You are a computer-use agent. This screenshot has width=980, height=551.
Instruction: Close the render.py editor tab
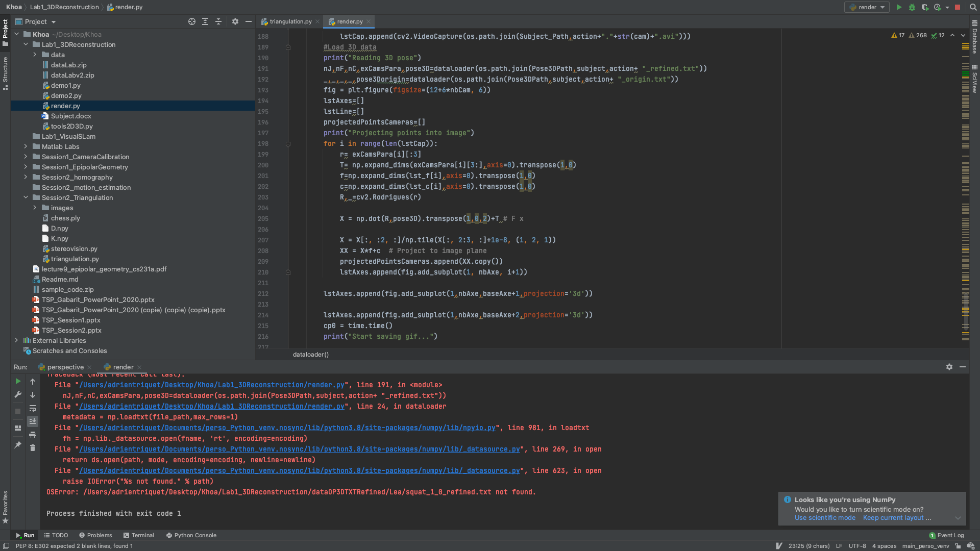369,21
